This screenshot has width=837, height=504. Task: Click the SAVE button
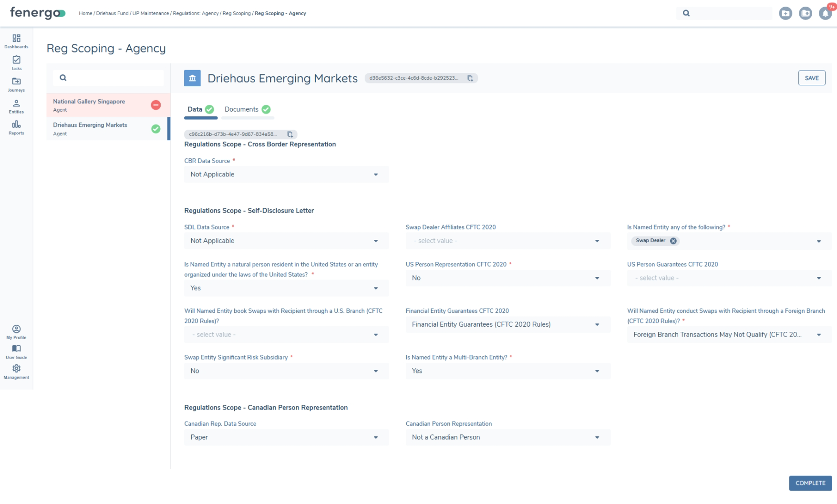[x=812, y=78]
